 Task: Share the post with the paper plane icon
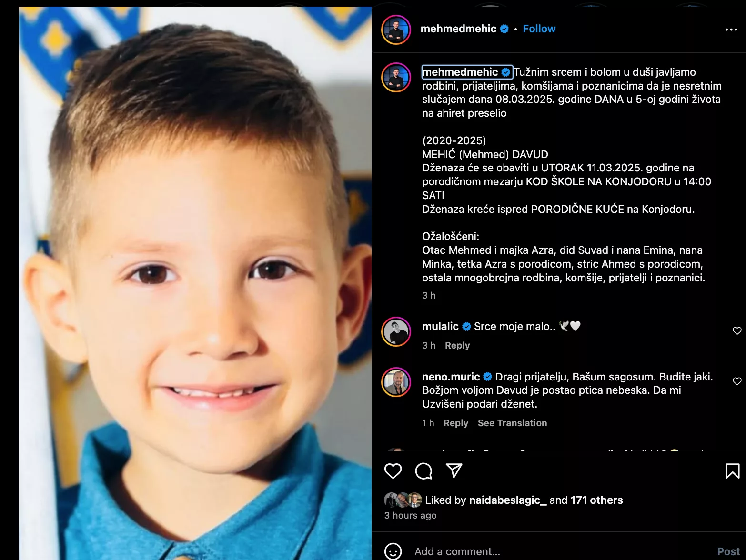click(x=454, y=470)
